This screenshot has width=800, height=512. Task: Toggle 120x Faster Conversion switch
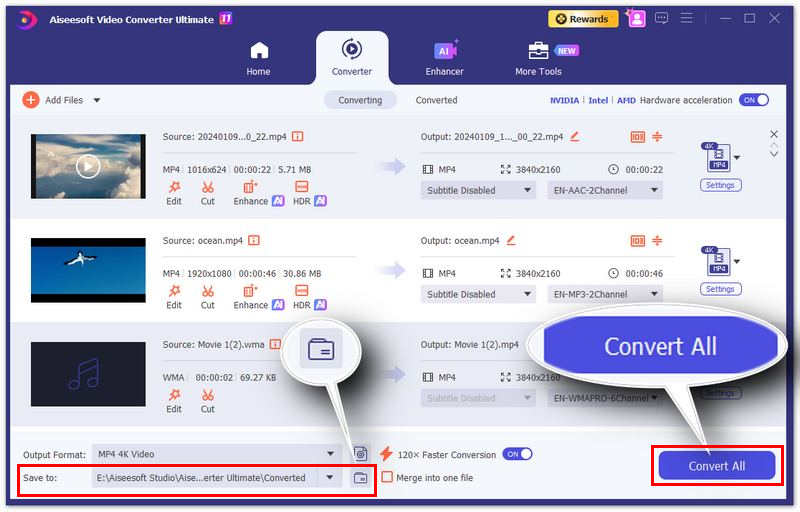click(x=517, y=454)
